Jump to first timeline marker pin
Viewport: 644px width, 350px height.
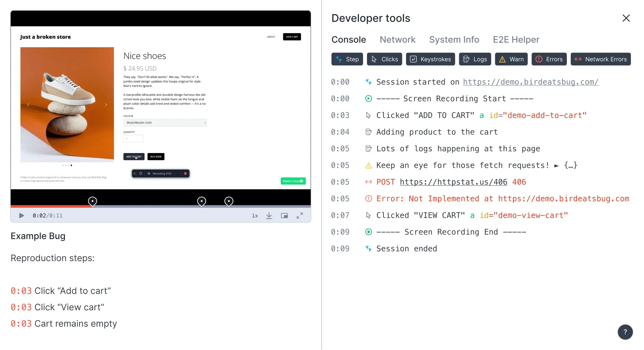(x=92, y=201)
